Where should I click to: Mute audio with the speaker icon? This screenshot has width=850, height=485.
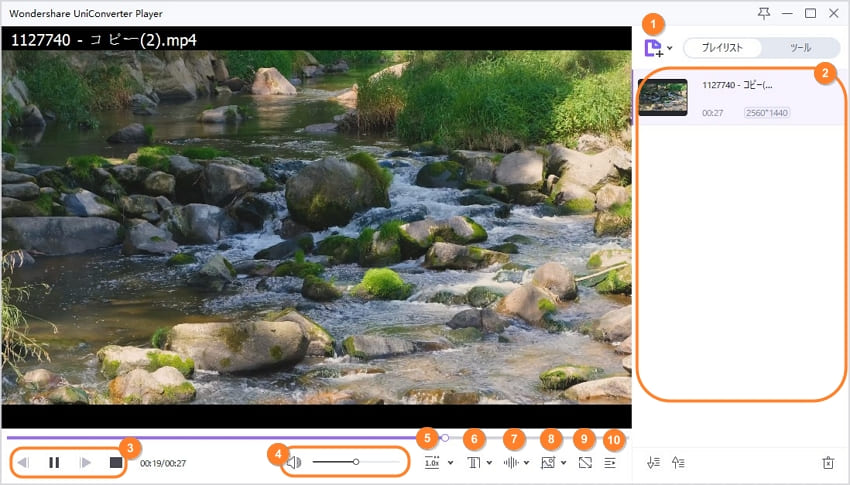point(294,462)
